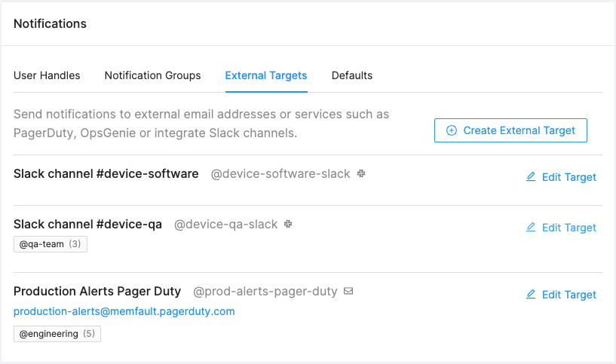Click the plus circle icon in Create External Target
The height and width of the screenshot is (364, 616).
452,130
